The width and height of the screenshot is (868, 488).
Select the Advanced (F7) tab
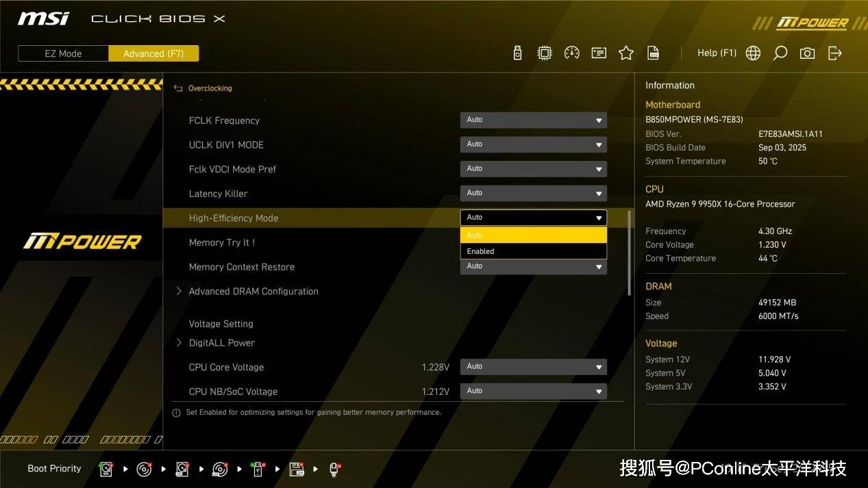click(x=153, y=53)
